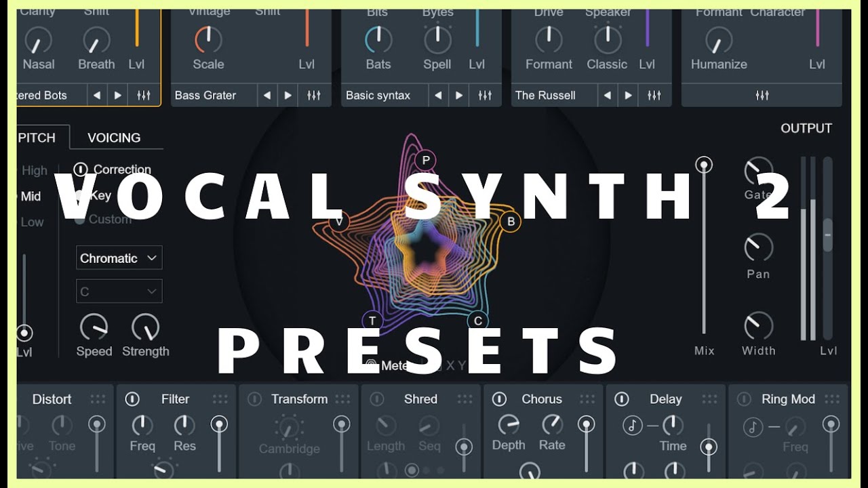Viewport: 868px width, 488px height.
Task: Click the Compuvox Spell knob
Action: [437, 40]
